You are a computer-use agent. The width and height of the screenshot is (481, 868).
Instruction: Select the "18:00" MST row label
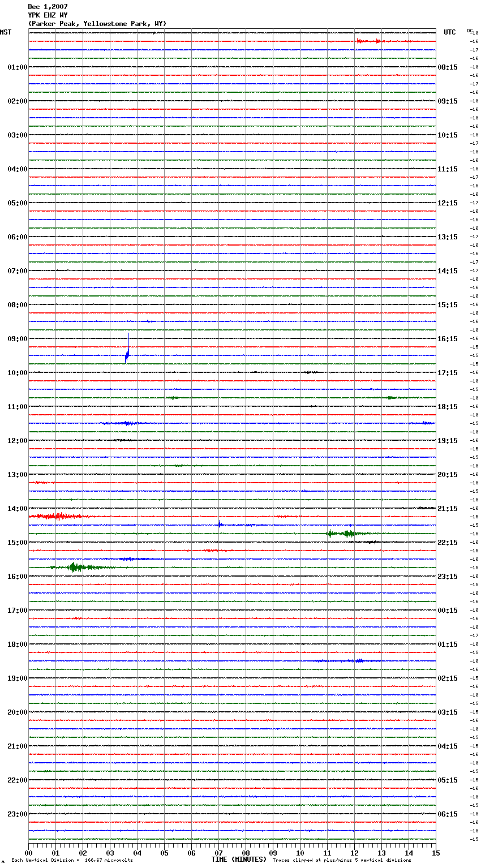(x=18, y=644)
